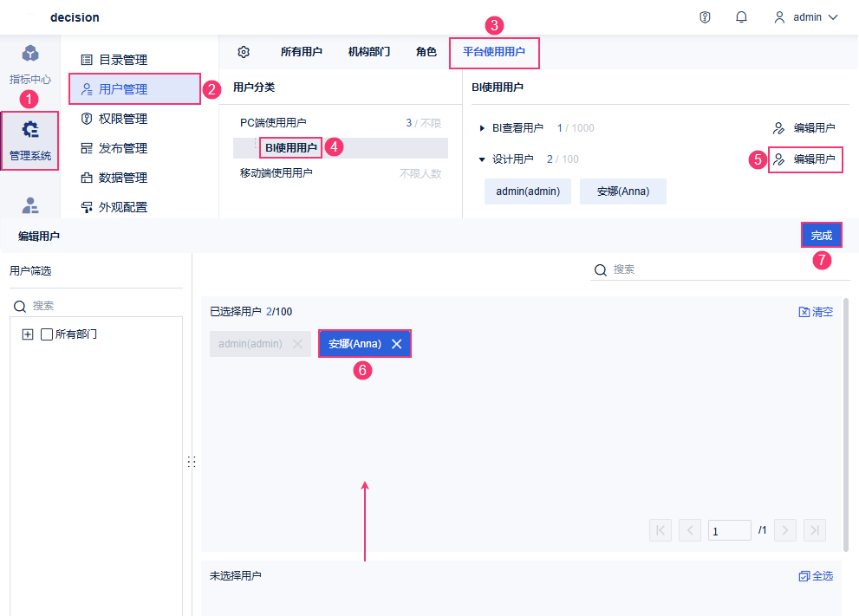The image size is (859, 616).
Task: Click the 发布管理 icon
Action: (87, 148)
